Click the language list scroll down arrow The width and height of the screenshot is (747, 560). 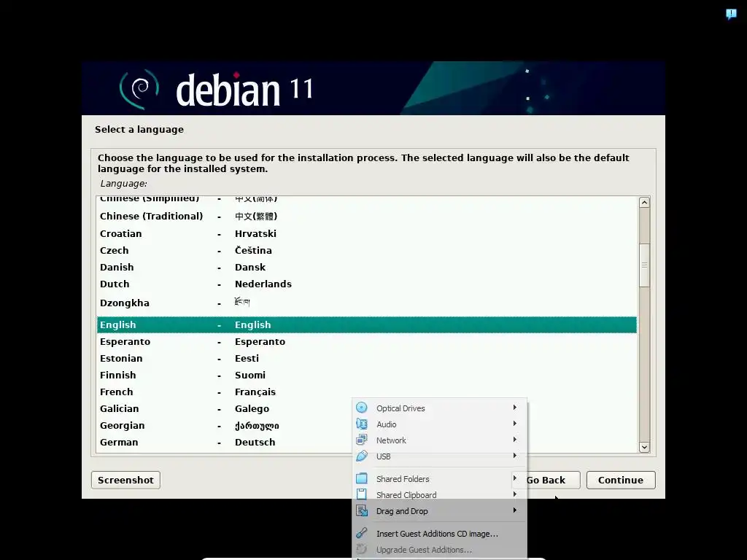[644, 447]
